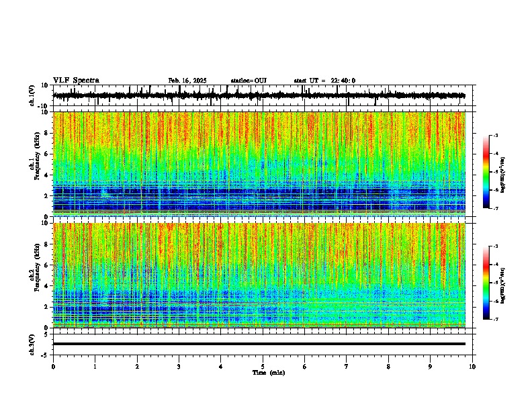This screenshot has width=532, height=411.
Task: Click the ch.1 colorbar log(PSD) label
Action: pos(503,175)
